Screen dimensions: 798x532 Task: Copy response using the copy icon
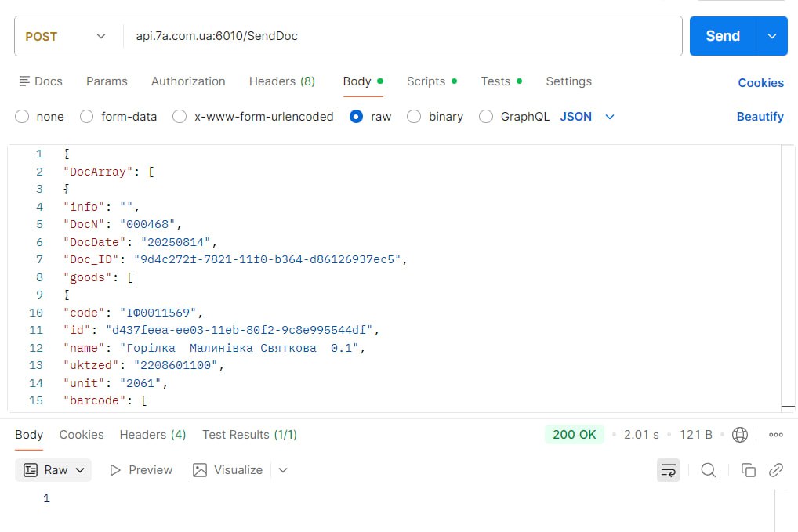pos(749,470)
